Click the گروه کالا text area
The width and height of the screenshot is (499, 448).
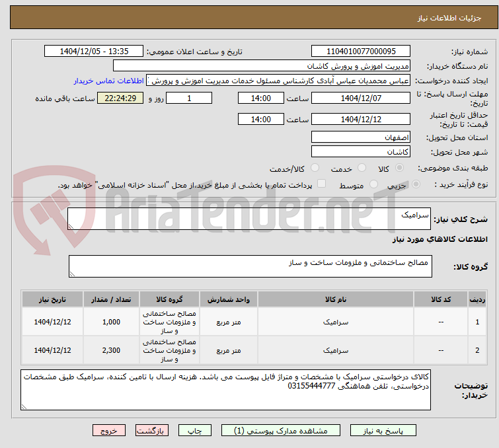click(250, 266)
